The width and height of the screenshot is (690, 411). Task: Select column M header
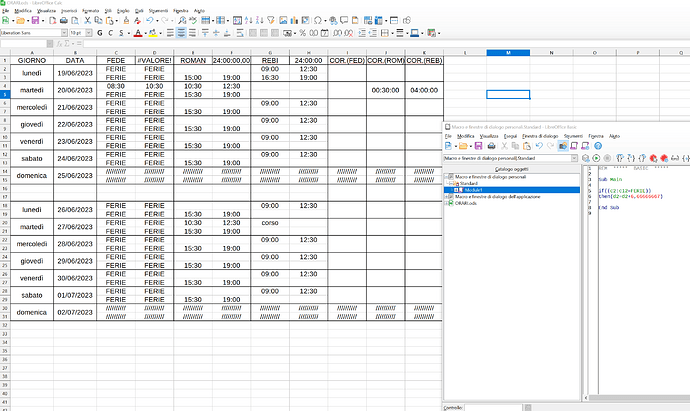(508, 53)
